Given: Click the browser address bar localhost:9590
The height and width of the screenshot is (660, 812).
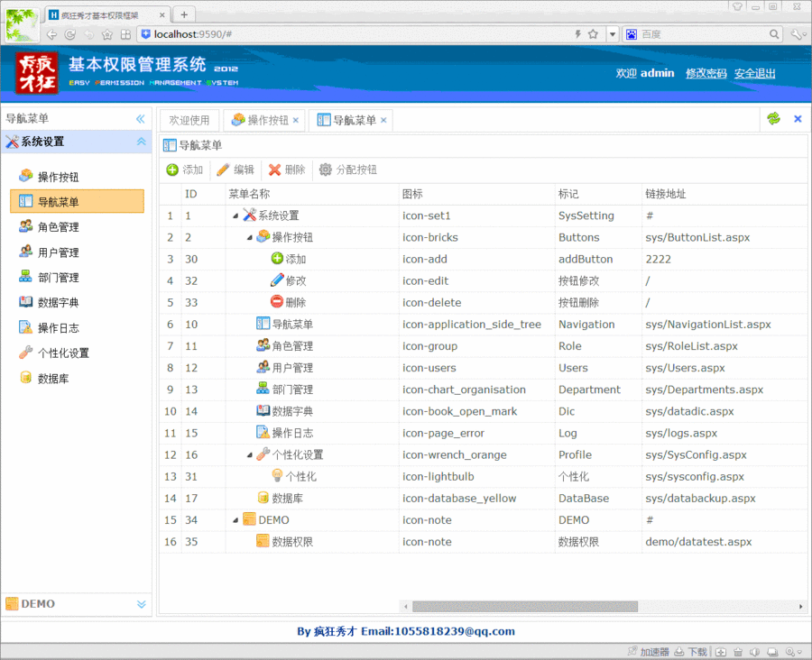Looking at the screenshot, I should pyautogui.click(x=357, y=34).
